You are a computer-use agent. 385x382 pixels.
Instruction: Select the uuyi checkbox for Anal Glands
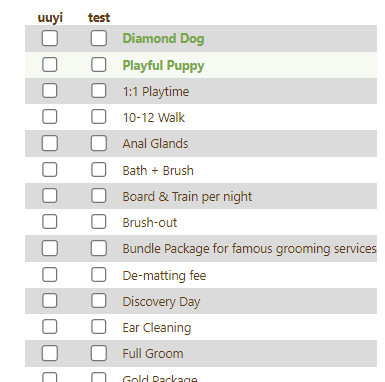click(x=50, y=143)
